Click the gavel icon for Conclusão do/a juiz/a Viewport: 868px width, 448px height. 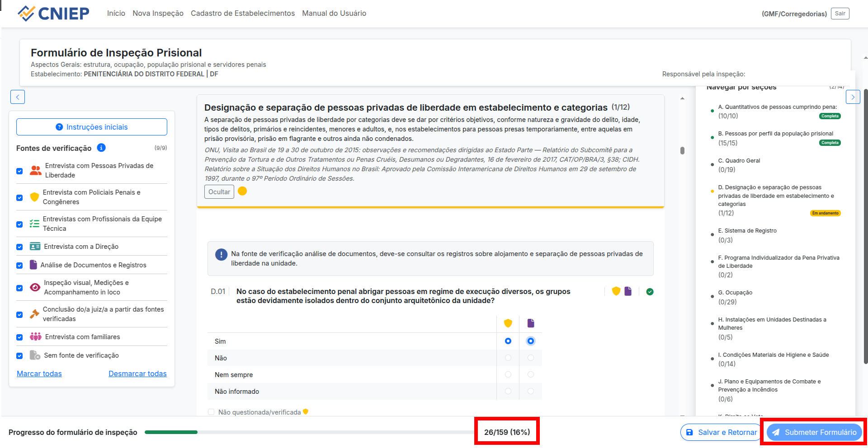point(34,313)
